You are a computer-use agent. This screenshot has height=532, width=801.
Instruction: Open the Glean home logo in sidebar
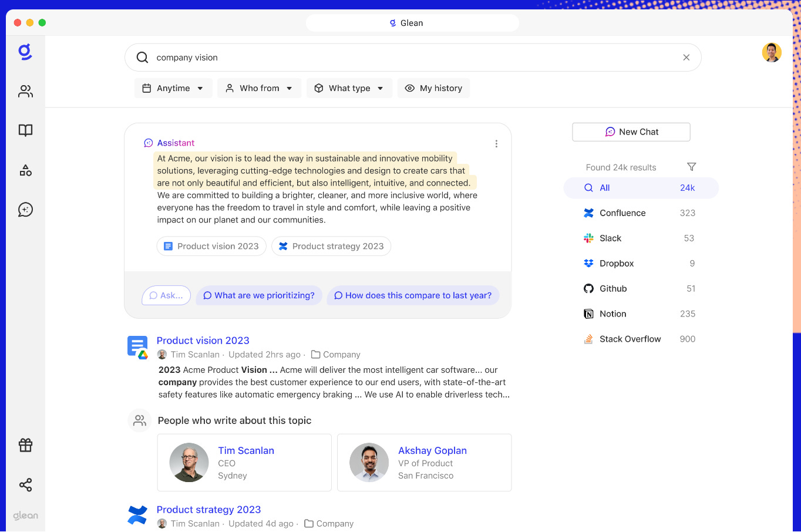click(25, 52)
